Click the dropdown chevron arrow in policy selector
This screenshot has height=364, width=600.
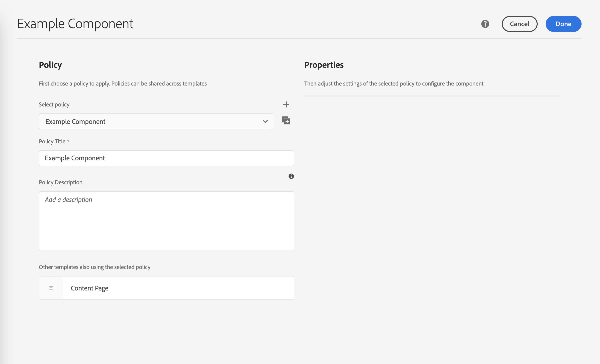[265, 122]
